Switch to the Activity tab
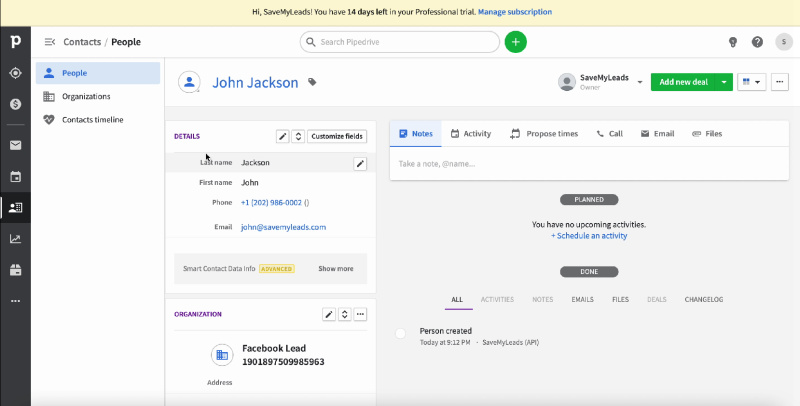 click(470, 134)
